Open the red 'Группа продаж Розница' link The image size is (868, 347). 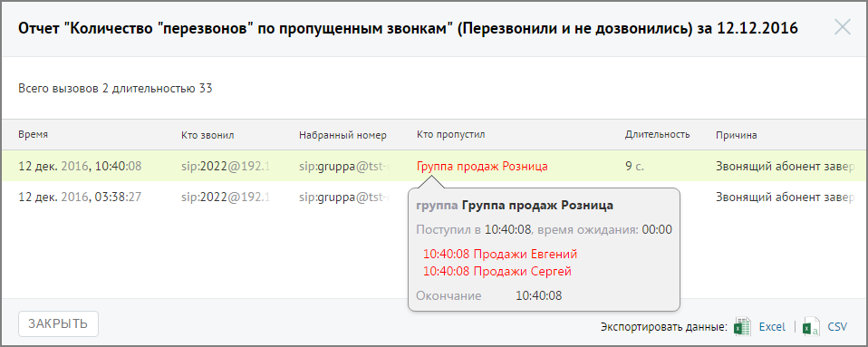[482, 166]
